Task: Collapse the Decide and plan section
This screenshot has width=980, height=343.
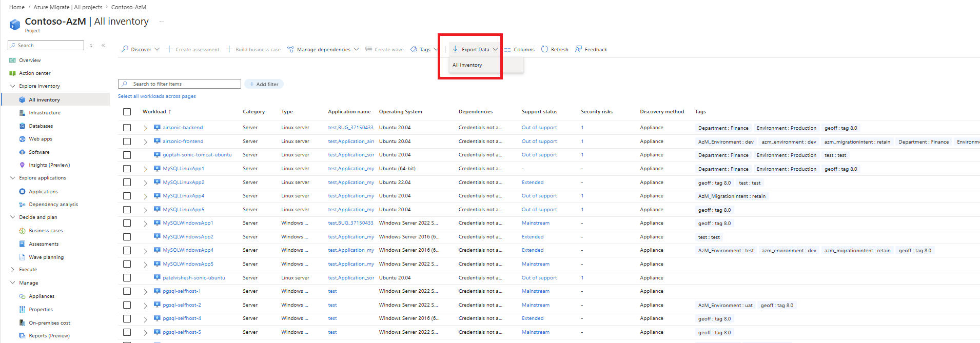Action: (12, 217)
